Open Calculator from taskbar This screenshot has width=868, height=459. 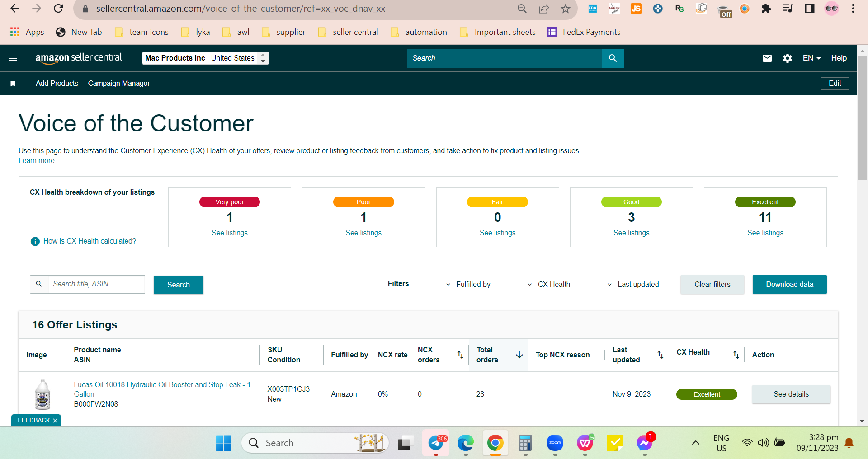[525, 443]
